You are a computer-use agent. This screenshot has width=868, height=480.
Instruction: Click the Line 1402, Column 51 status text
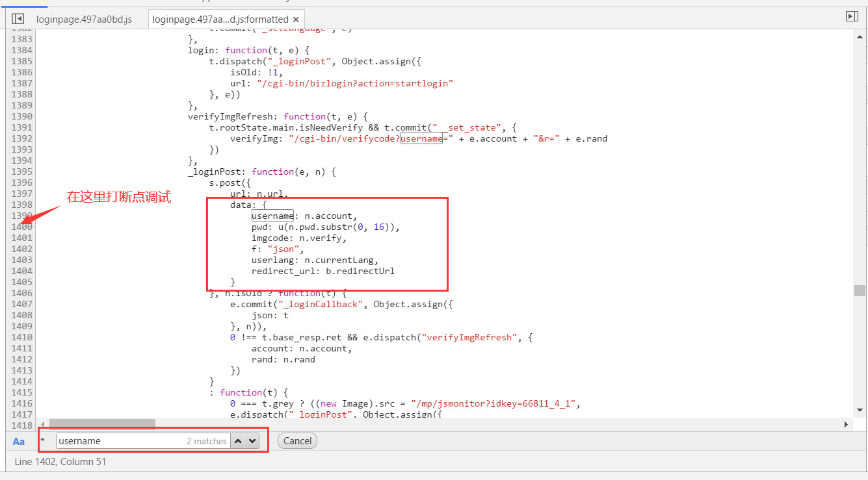point(60,462)
